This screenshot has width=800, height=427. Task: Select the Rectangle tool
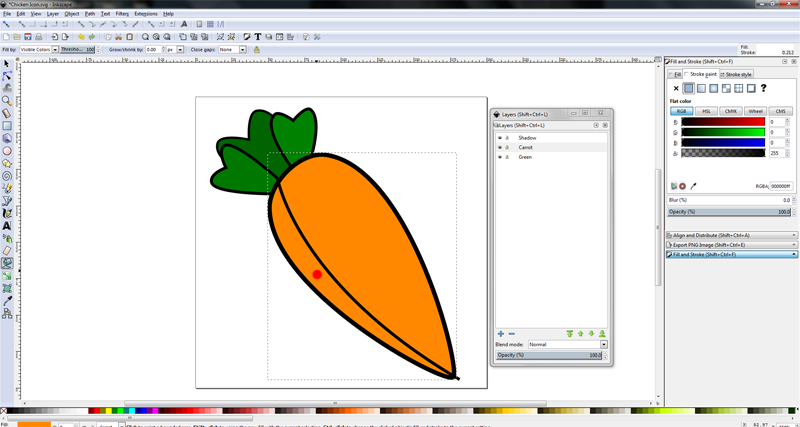pos(7,125)
